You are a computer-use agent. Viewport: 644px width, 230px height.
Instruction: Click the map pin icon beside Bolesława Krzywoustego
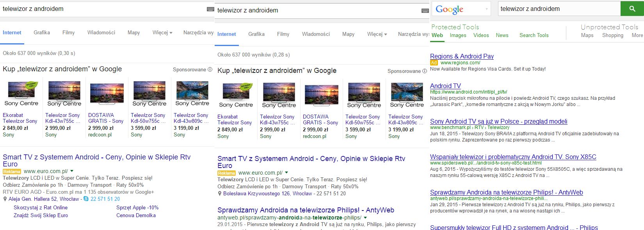click(x=220, y=194)
